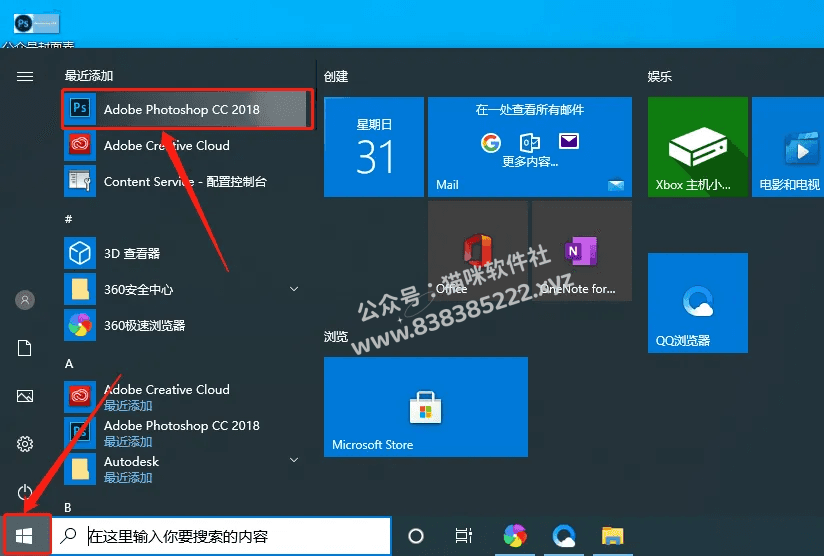Open the 电影和电视 tile
Viewport: 824px width, 556px height.
(788, 147)
